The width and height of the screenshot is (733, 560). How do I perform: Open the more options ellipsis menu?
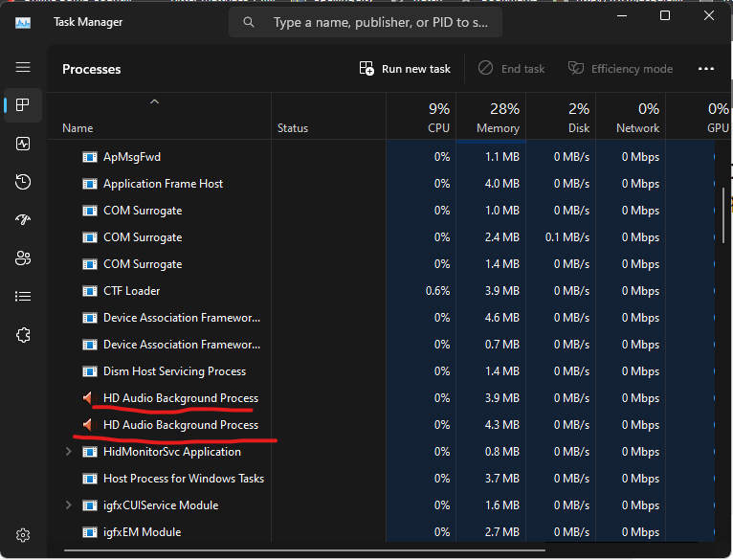pos(706,69)
